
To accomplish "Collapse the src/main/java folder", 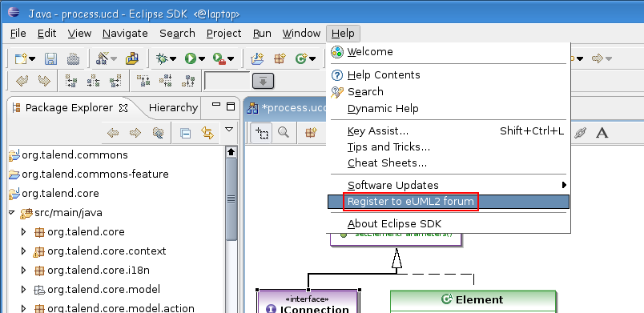I will 11,213.
